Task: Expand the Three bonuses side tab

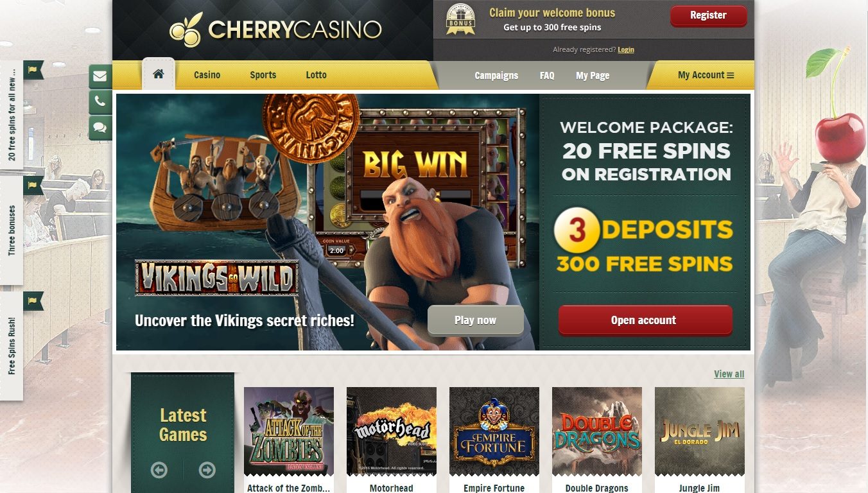Action: tap(12, 231)
